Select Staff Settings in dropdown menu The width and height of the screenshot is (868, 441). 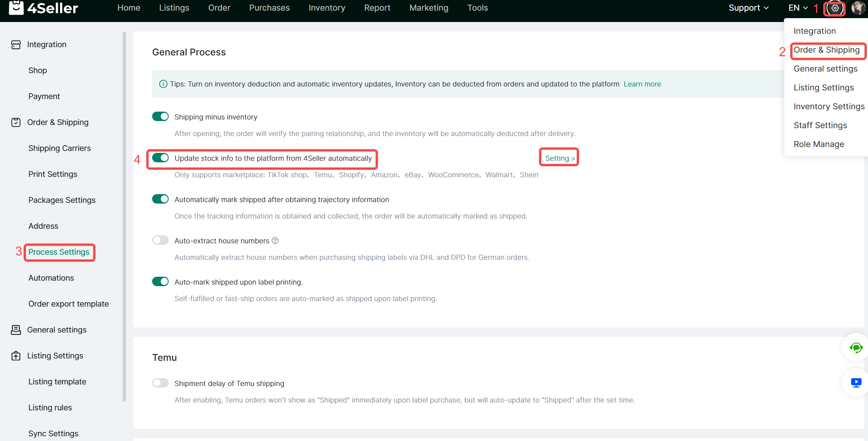[820, 125]
